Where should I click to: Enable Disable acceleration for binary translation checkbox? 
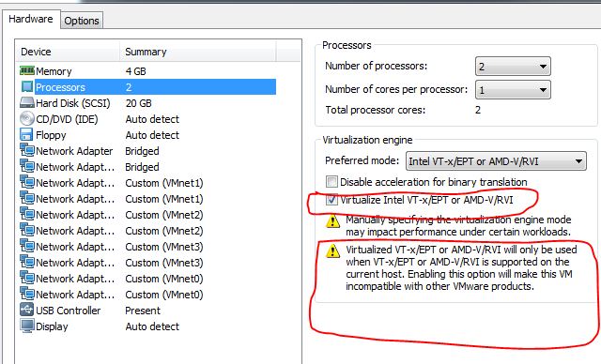pos(331,181)
